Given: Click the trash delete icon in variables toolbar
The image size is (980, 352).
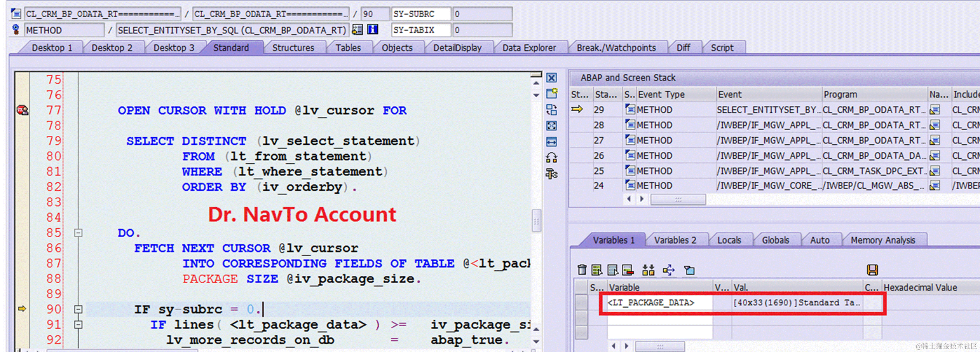Looking at the screenshot, I should pos(582,270).
